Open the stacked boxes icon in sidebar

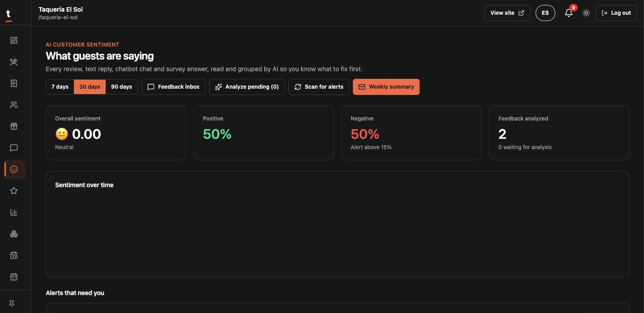point(14,234)
